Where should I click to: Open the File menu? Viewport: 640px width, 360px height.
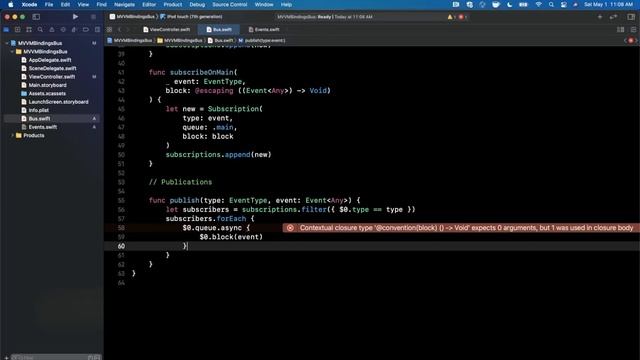point(49,4)
